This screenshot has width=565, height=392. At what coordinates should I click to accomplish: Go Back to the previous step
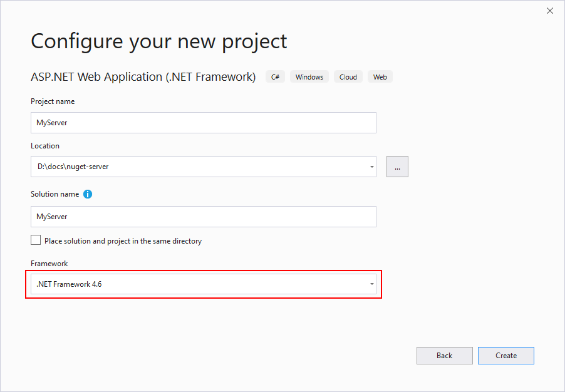(444, 356)
